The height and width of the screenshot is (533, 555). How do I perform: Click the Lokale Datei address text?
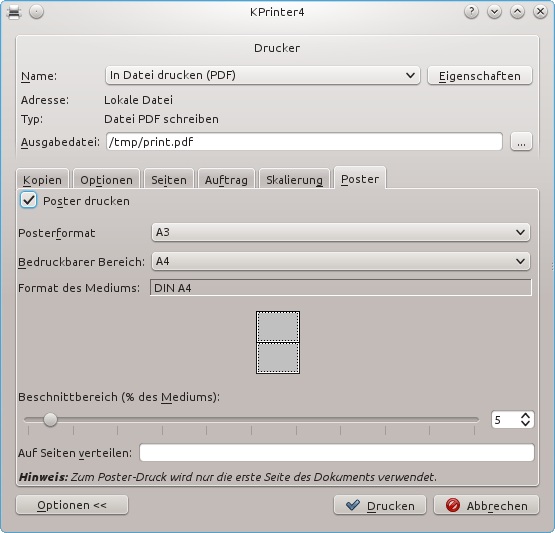tap(138, 100)
